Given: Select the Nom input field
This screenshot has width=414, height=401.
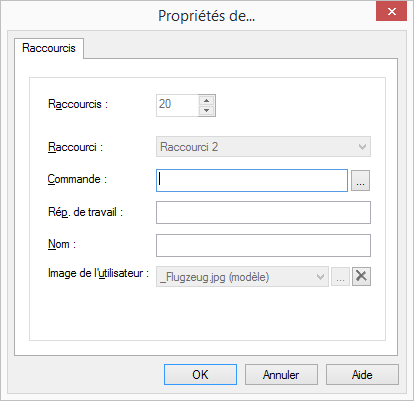Looking at the screenshot, I should pos(263,245).
